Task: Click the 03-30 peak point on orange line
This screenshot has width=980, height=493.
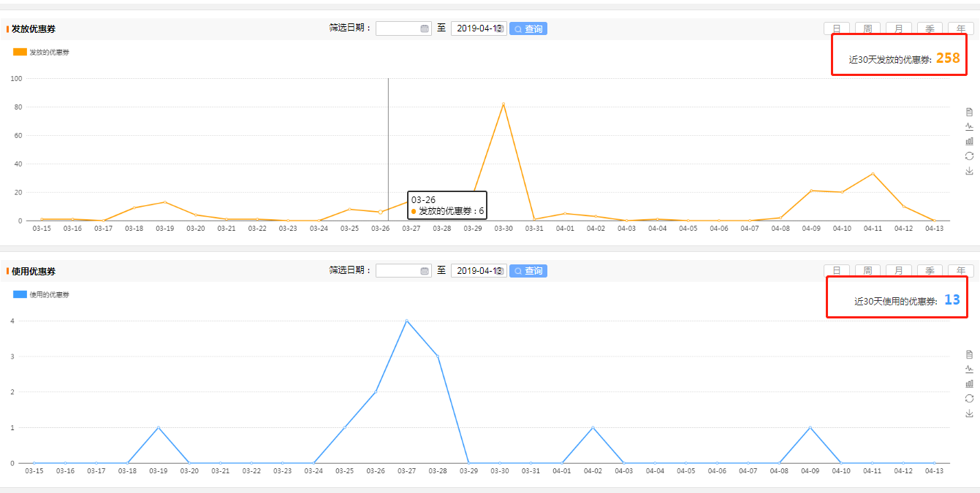Action: click(504, 104)
